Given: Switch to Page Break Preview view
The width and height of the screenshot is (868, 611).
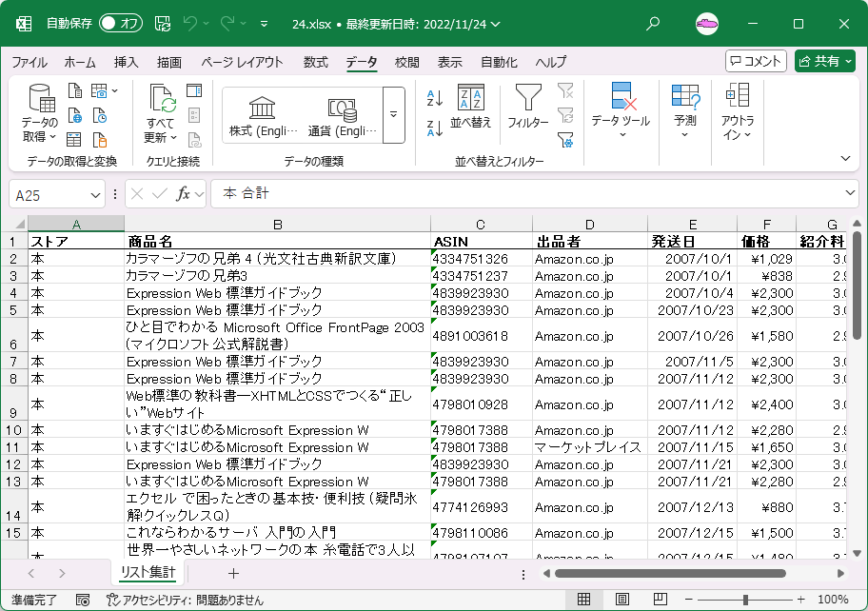Looking at the screenshot, I should pos(660,600).
